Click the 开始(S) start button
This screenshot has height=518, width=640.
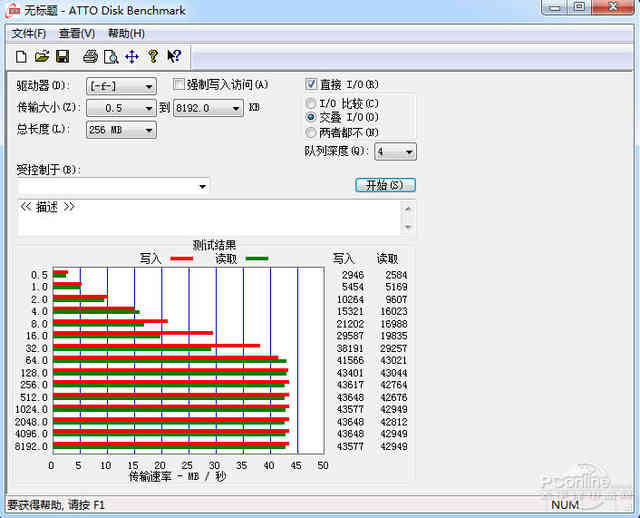[385, 185]
